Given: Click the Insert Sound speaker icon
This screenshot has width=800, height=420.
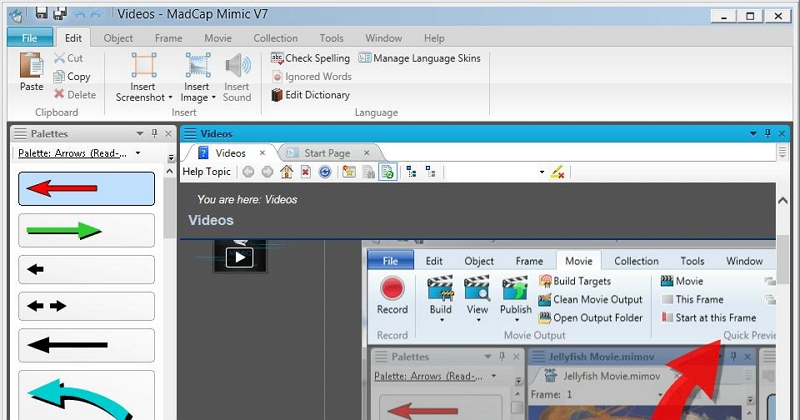Looking at the screenshot, I should pyautogui.click(x=237, y=65).
